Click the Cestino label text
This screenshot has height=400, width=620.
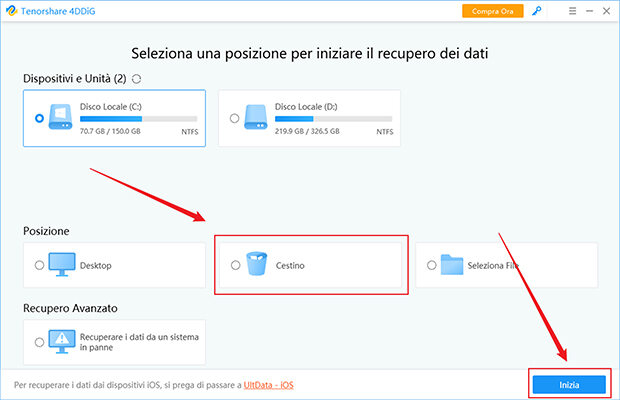pyautogui.click(x=290, y=266)
